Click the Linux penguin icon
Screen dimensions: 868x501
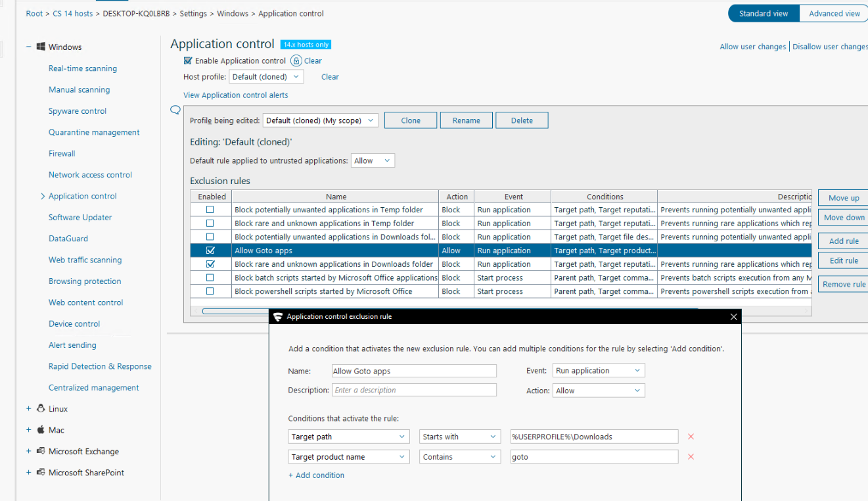41,408
